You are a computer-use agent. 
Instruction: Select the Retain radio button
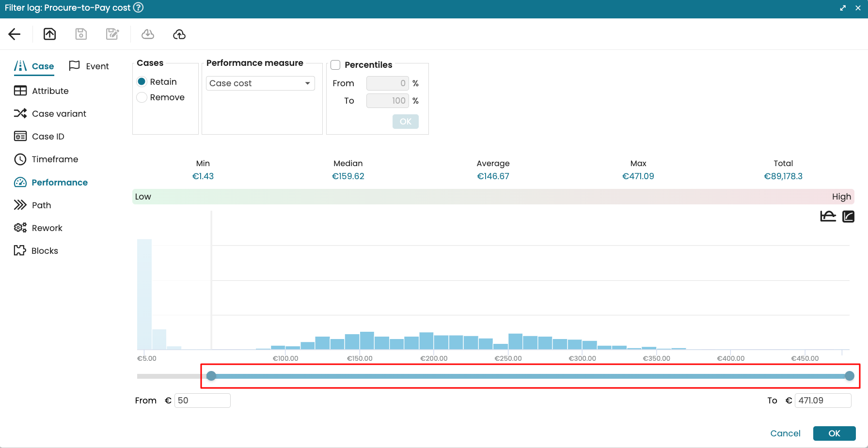[x=142, y=82]
